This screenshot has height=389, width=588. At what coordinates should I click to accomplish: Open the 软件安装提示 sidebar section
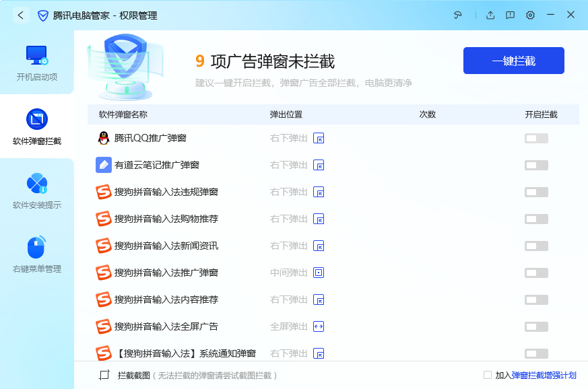point(37,190)
